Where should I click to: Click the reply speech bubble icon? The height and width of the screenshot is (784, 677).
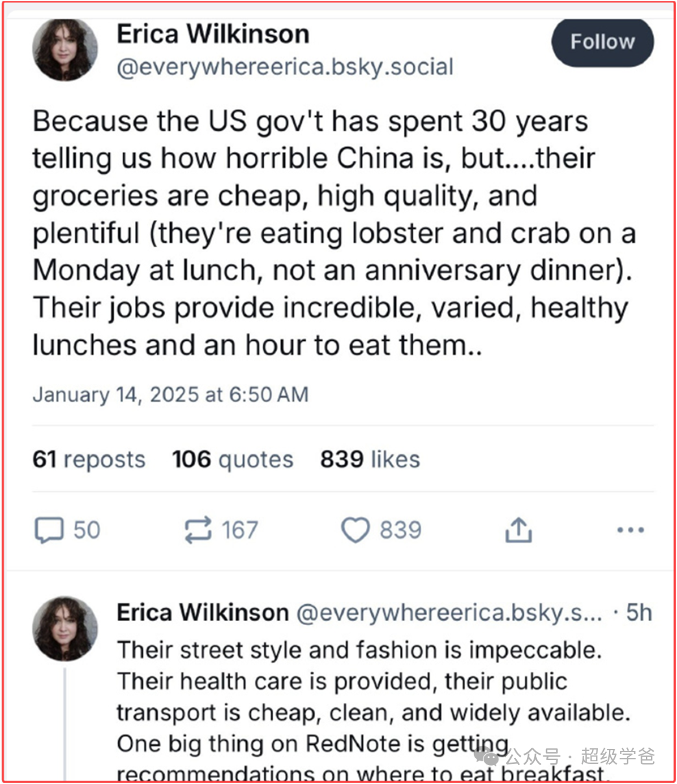tap(49, 530)
